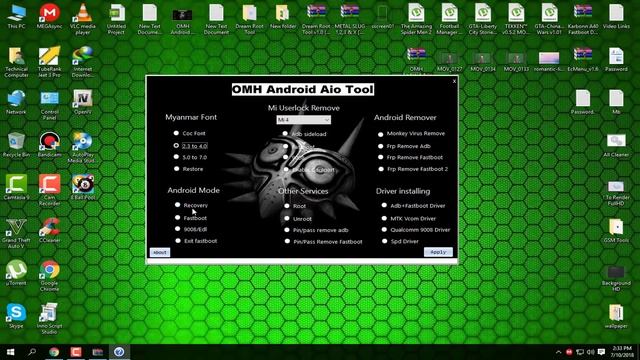Screen dimensions: 640x360
Task: Open the Inno Script Studio icon
Action: (x=49, y=319)
